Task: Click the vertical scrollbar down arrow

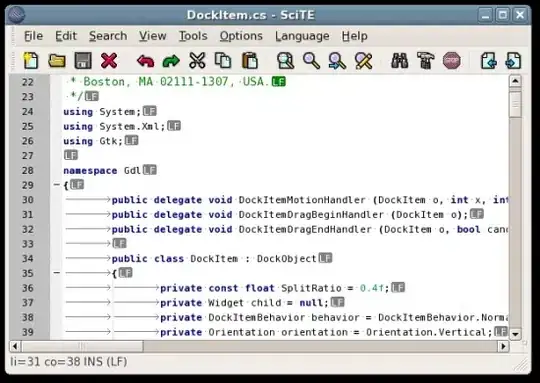Action: click(515, 334)
